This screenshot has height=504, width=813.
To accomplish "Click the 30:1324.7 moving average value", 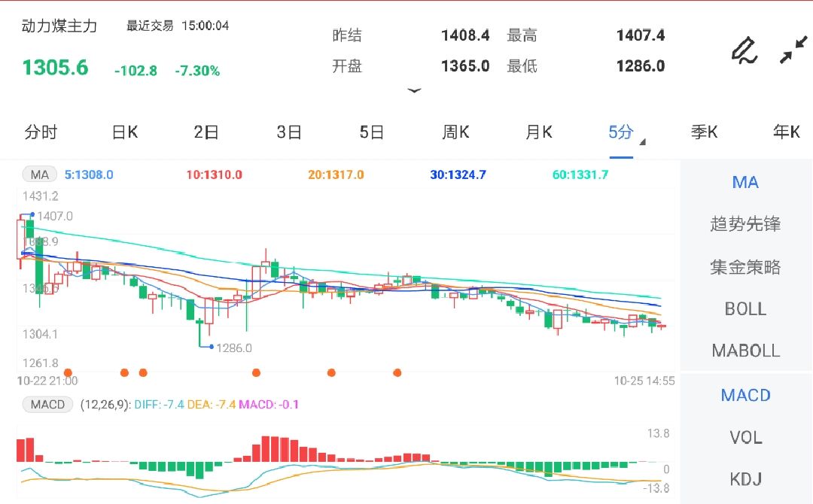I will [x=458, y=175].
